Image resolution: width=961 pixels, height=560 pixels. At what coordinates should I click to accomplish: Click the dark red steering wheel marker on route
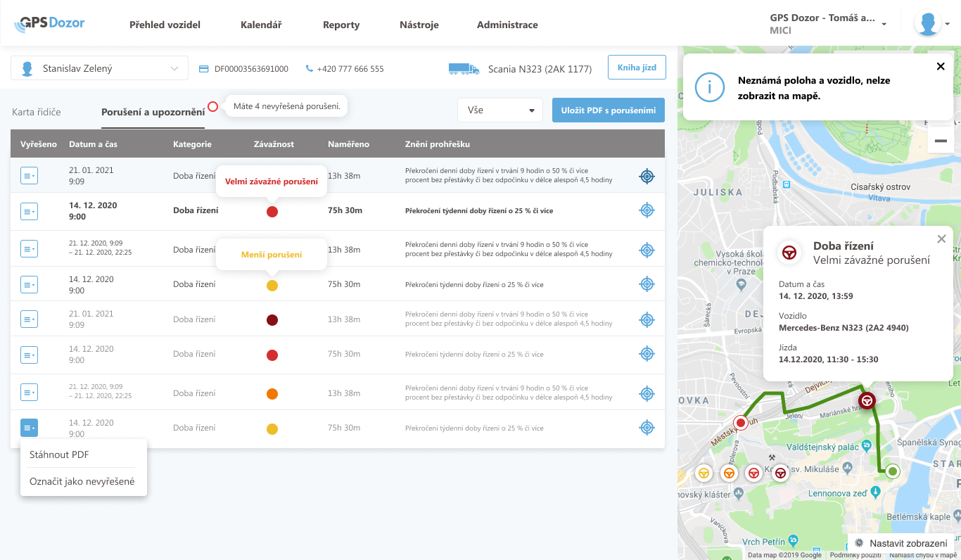coord(867,401)
